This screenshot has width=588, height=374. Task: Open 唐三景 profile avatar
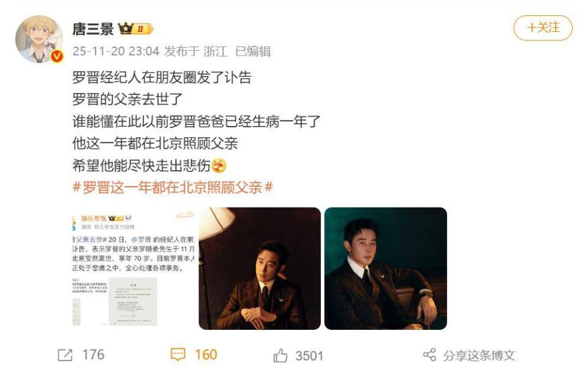point(39,39)
